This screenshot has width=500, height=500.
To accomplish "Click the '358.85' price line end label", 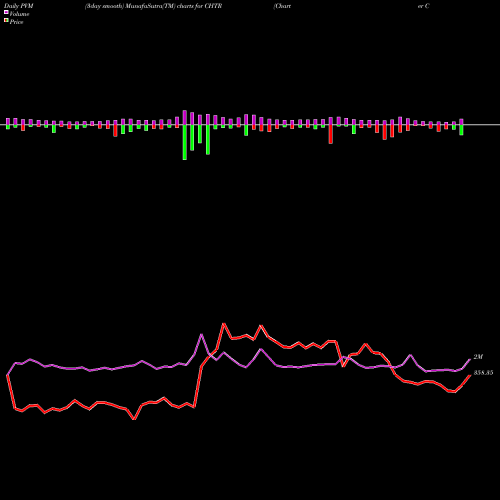I will (x=483, y=373).
